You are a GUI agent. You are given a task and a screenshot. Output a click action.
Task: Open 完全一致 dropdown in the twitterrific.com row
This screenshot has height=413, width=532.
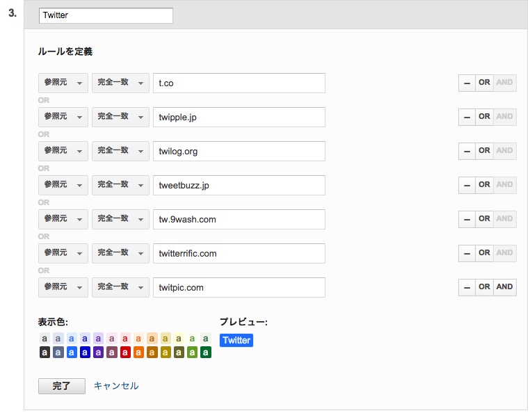point(120,253)
